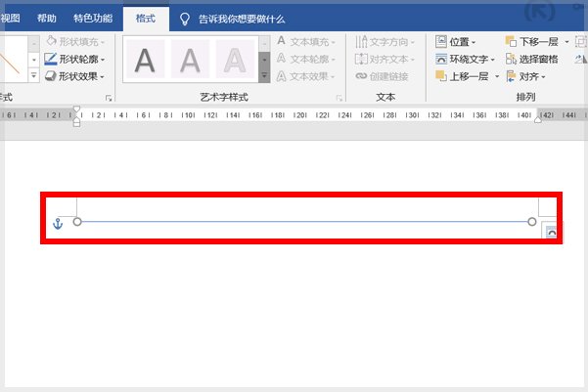The width and height of the screenshot is (588, 392).
Task: Open the 文本填充 dropdown
Action: tap(306, 41)
